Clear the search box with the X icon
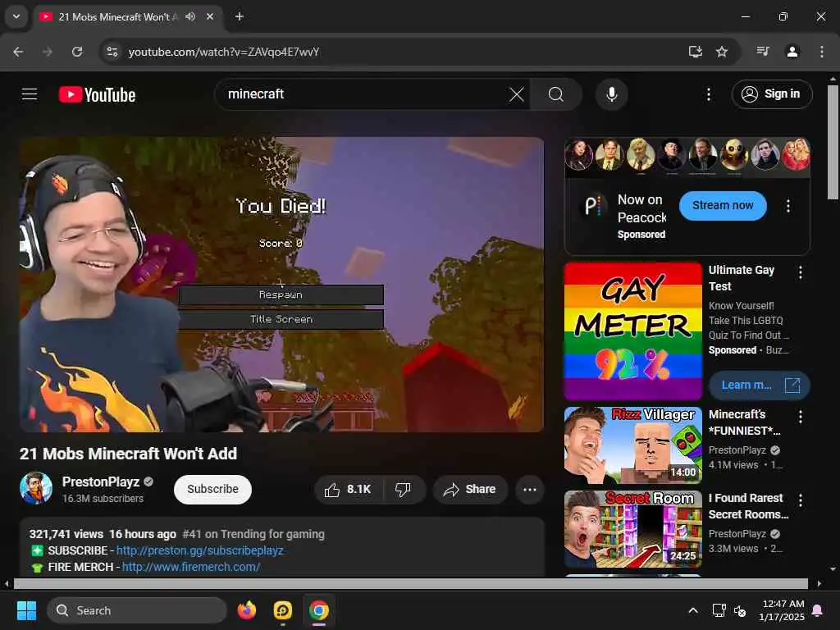 point(517,95)
